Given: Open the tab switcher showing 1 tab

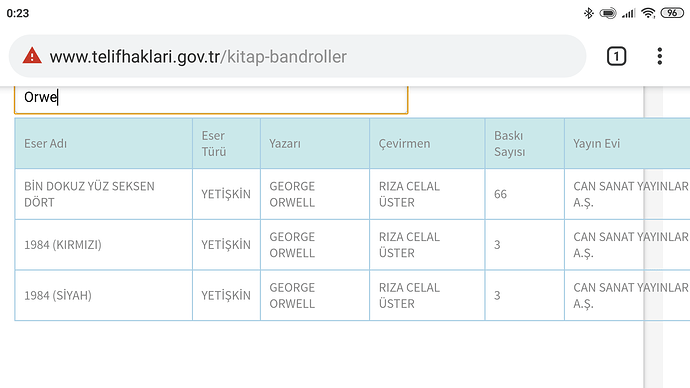Looking at the screenshot, I should pos(616,56).
